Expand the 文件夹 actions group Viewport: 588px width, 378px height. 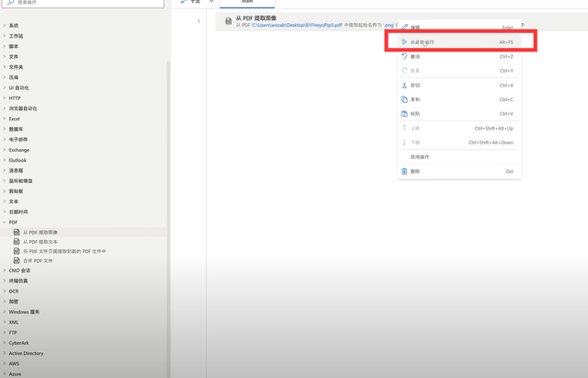click(5, 67)
